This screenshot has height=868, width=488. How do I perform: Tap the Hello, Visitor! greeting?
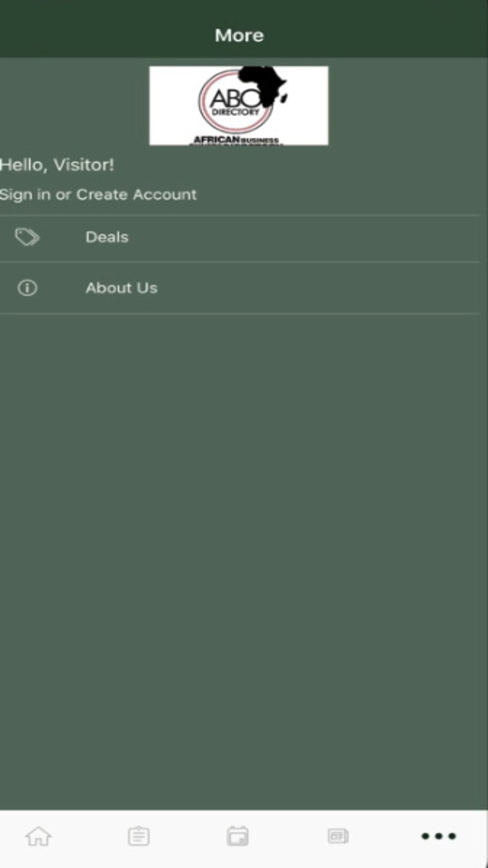pos(57,165)
